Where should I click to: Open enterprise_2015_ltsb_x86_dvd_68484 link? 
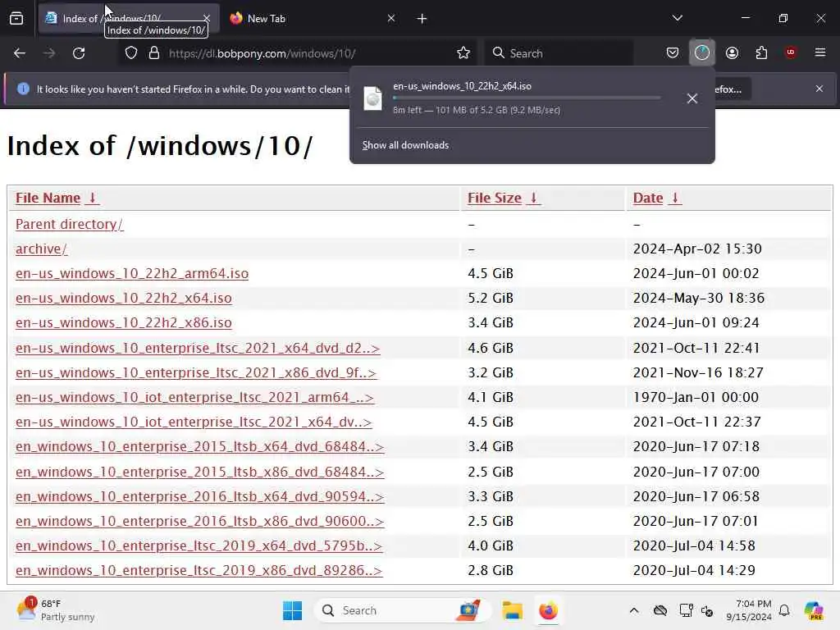(x=200, y=472)
